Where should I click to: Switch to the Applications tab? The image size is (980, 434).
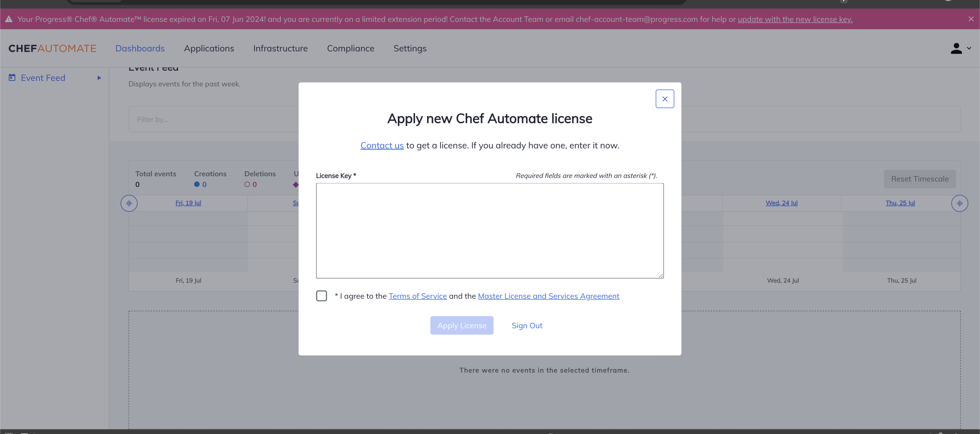point(209,48)
